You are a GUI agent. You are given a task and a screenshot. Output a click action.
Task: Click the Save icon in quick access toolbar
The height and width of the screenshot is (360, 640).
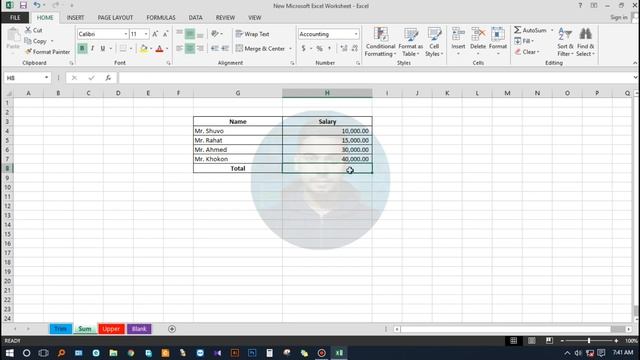[23, 5]
